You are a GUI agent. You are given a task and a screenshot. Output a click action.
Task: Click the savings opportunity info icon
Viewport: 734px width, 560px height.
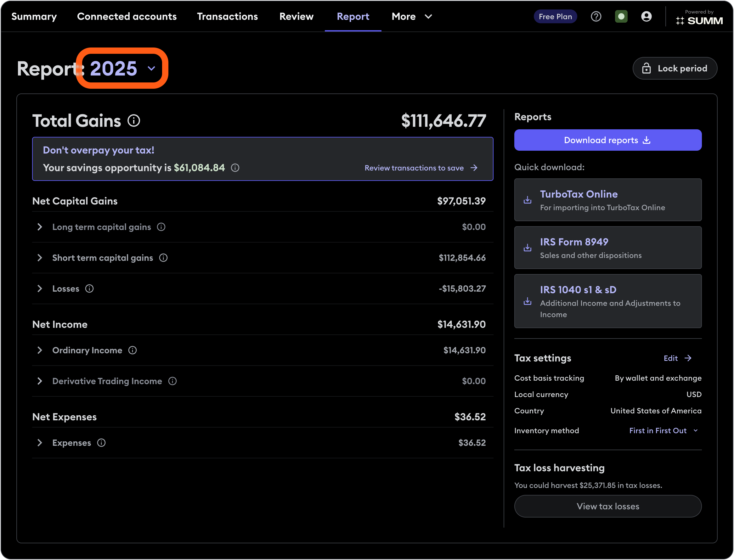(x=235, y=168)
